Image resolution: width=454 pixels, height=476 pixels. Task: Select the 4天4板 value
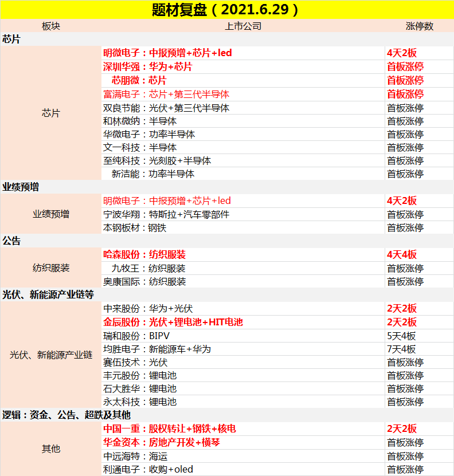coord(401,255)
